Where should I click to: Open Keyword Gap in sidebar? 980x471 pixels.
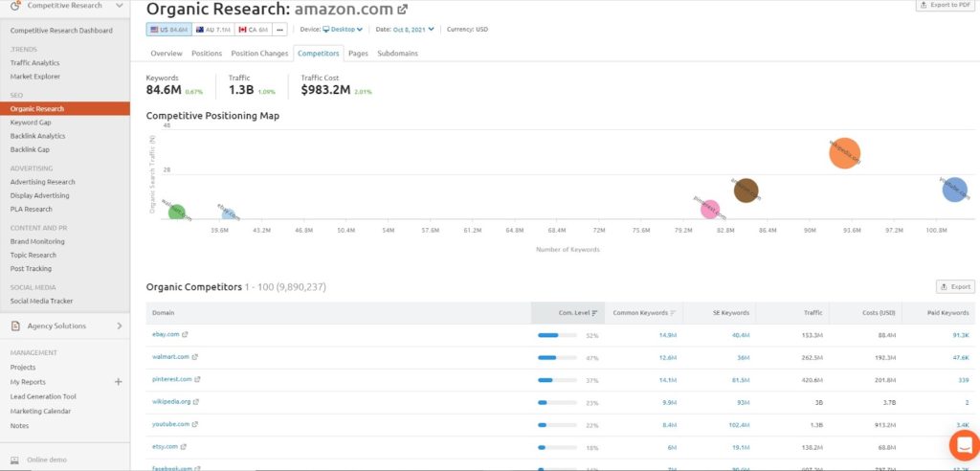(x=31, y=123)
